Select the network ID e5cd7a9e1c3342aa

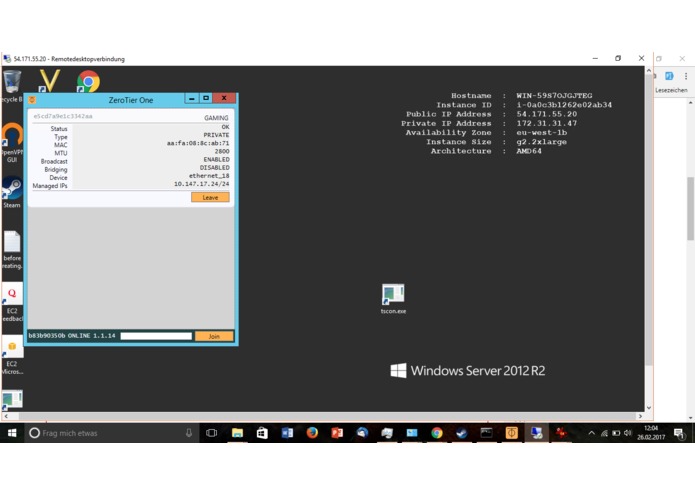[x=63, y=117]
